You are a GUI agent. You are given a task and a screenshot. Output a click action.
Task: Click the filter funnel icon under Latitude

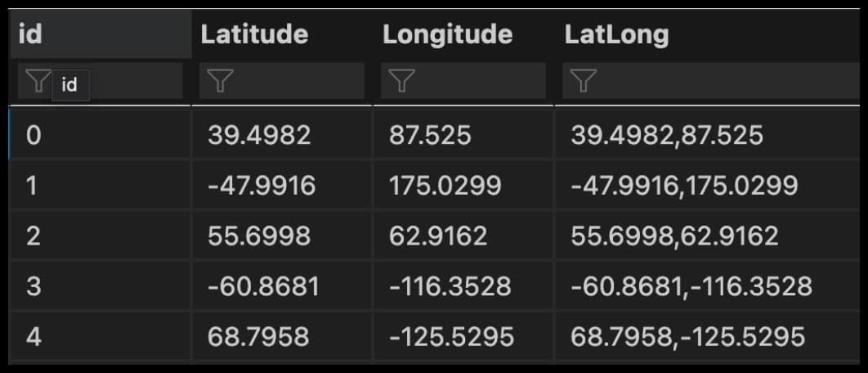[220, 80]
